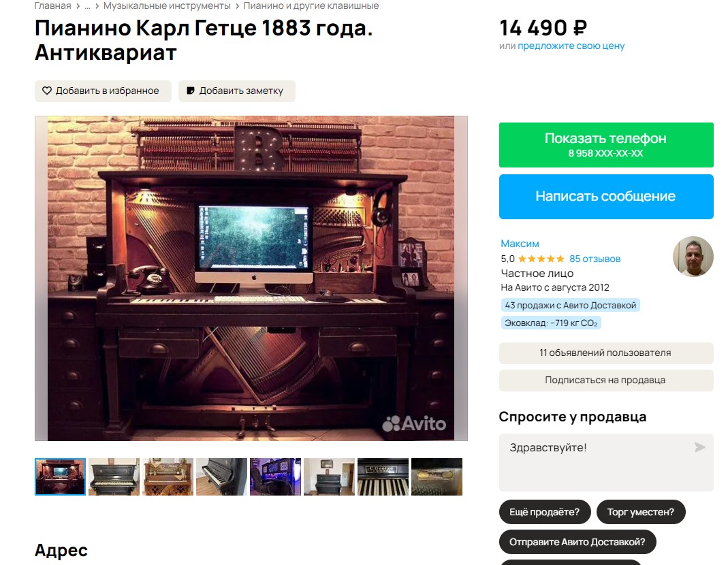Select the Ещё продаёте? quick question
The height and width of the screenshot is (565, 728).
(545, 512)
